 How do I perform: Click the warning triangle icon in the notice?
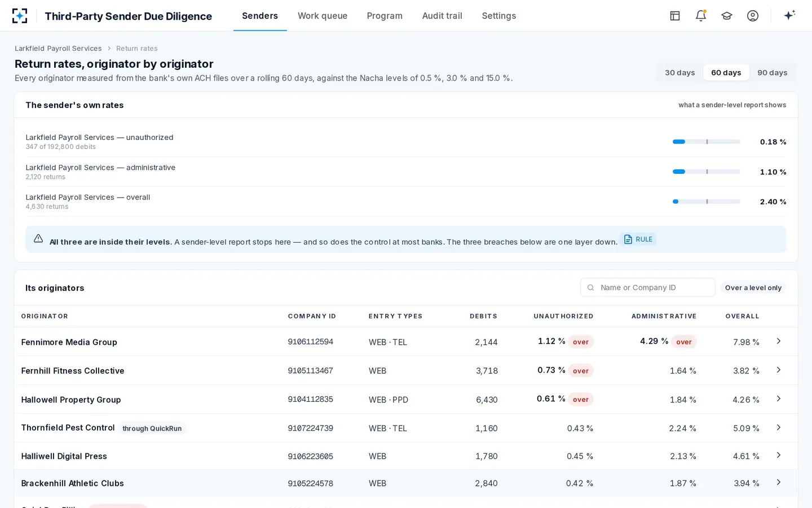click(38, 239)
